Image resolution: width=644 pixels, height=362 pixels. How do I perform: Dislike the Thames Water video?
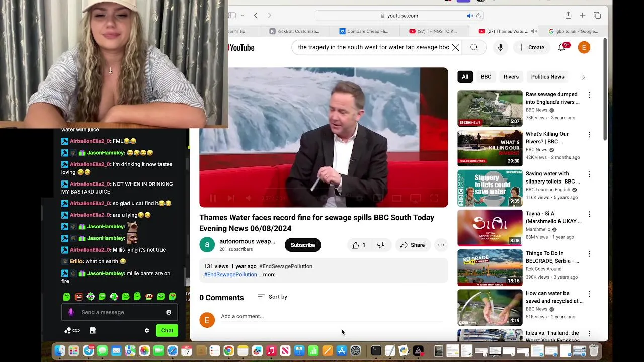(x=381, y=245)
